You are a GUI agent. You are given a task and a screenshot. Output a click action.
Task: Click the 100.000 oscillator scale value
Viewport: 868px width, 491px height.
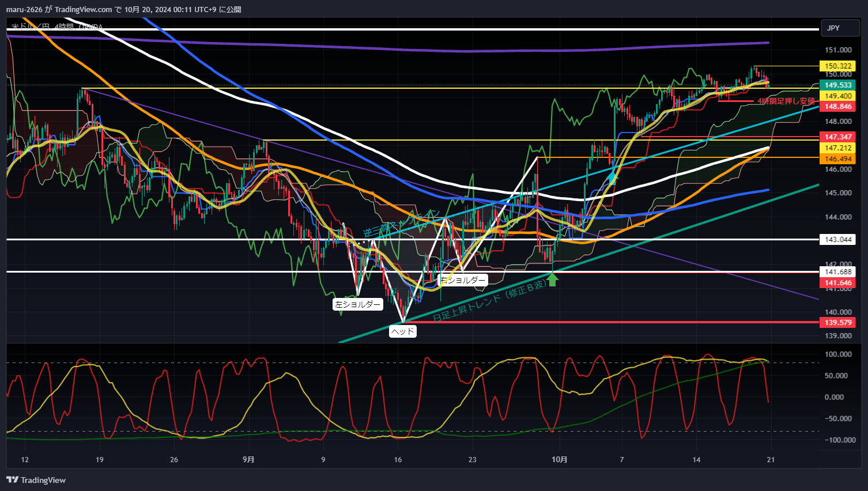click(x=838, y=354)
